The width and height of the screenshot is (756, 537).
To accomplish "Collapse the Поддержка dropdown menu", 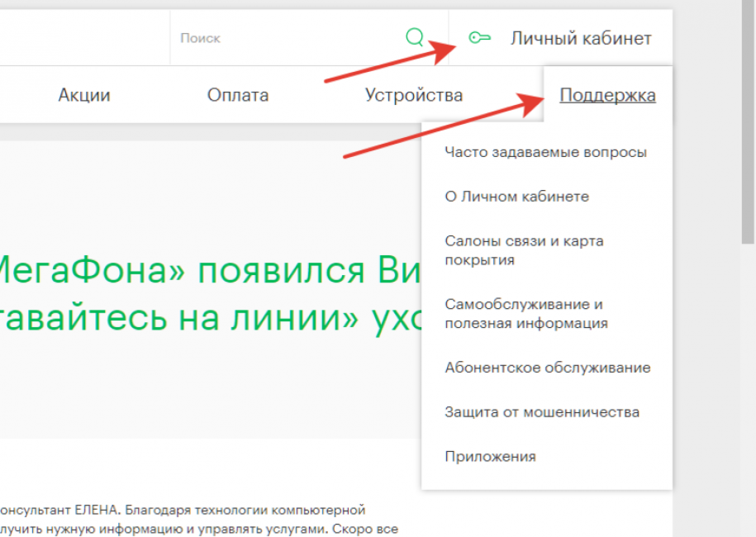I will 607,95.
